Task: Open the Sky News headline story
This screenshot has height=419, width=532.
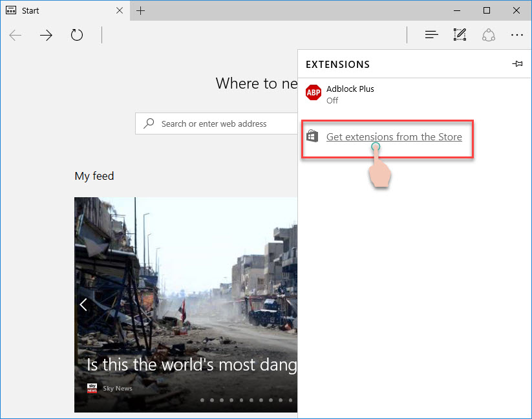Action: [x=192, y=365]
